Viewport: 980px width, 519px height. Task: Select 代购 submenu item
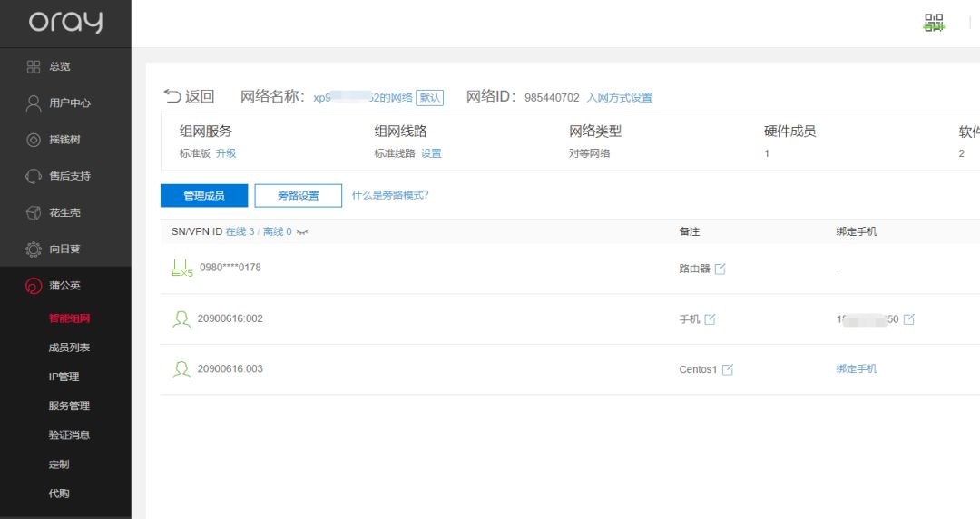(x=59, y=494)
